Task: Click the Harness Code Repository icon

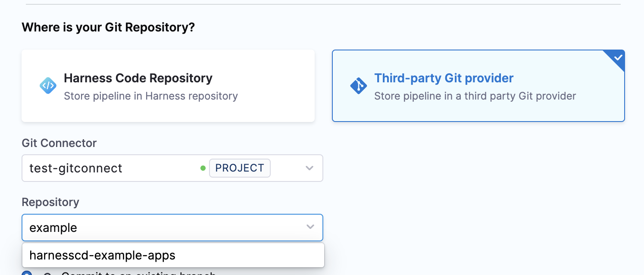Action: tap(48, 86)
